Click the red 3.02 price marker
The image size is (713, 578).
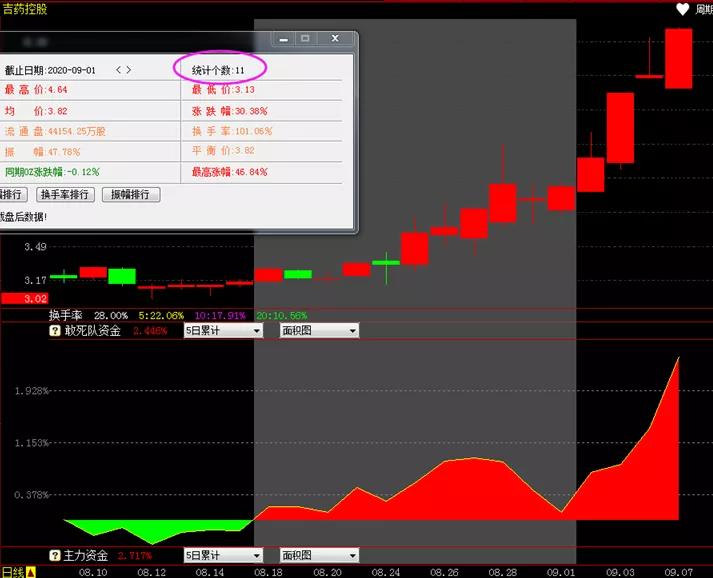(x=25, y=299)
